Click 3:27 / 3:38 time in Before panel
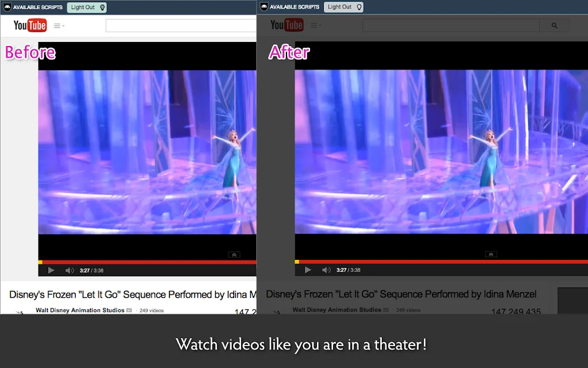Viewport: 588px width, 368px height. (x=91, y=270)
